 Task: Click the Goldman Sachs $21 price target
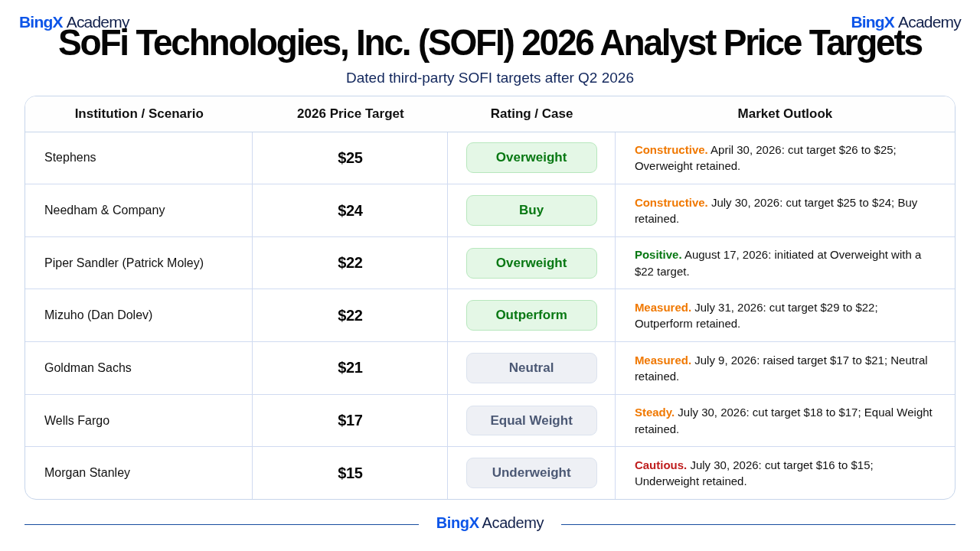(350, 367)
